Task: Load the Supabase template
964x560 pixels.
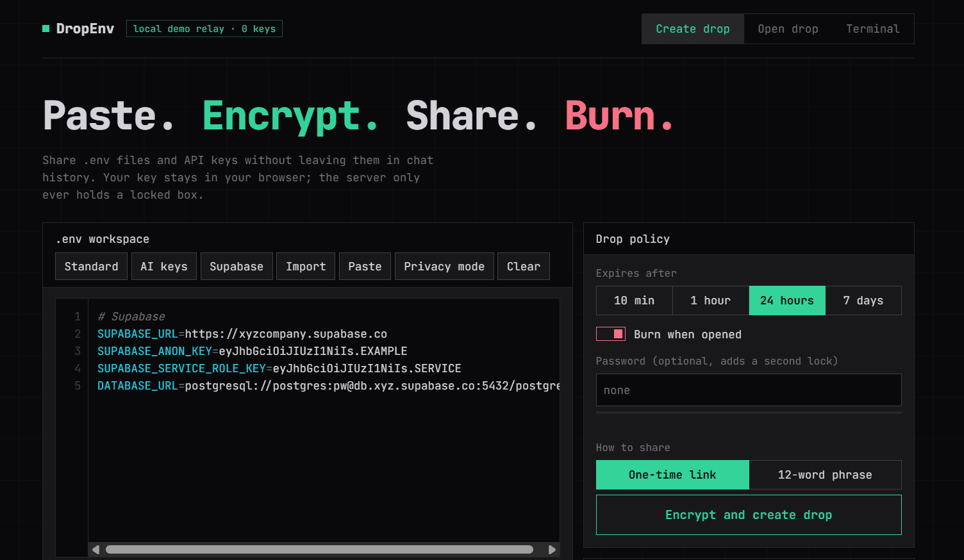Action: click(x=237, y=267)
